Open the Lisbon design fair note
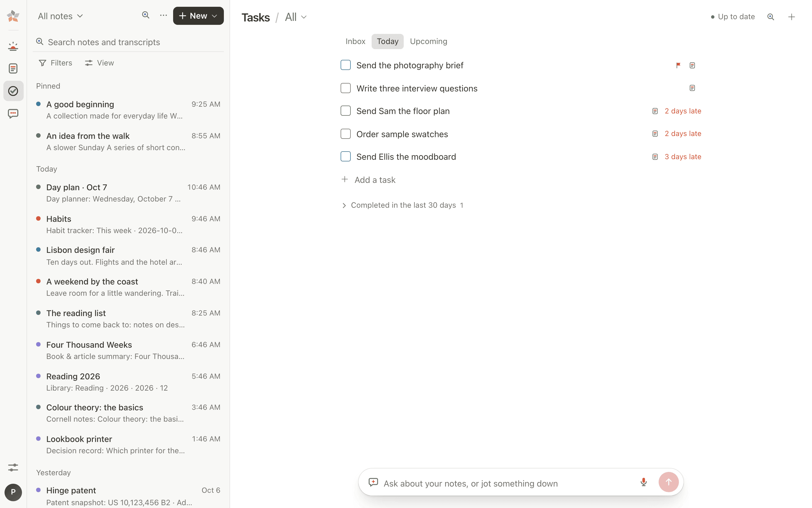The height and width of the screenshot is (508, 812). pos(128,256)
